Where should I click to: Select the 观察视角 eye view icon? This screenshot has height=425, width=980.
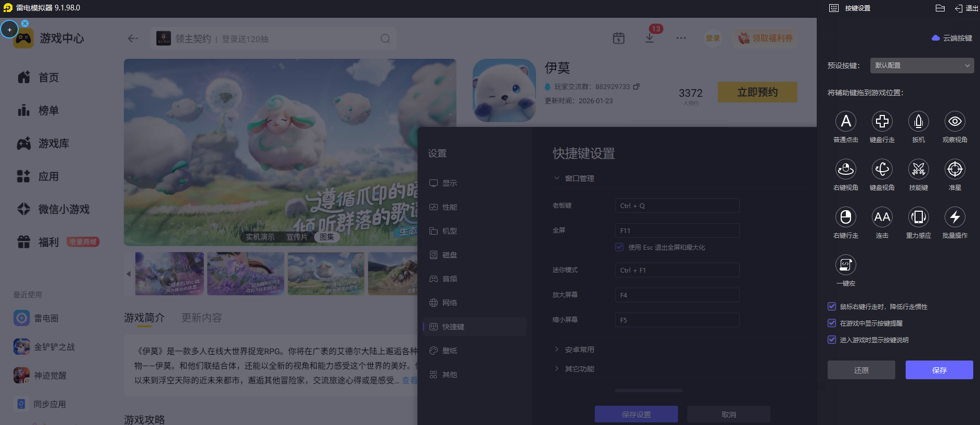[955, 121]
